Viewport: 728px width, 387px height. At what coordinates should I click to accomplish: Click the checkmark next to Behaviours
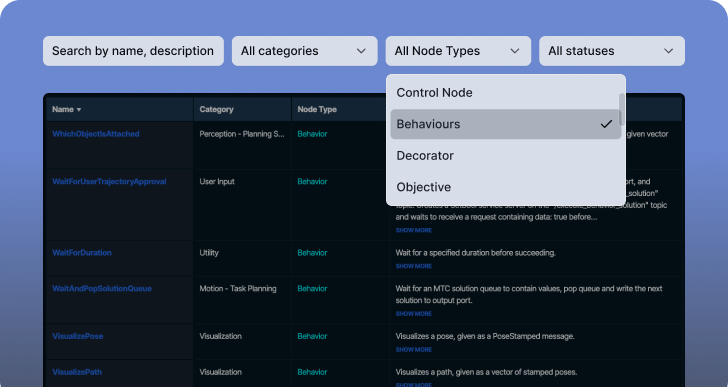click(606, 124)
